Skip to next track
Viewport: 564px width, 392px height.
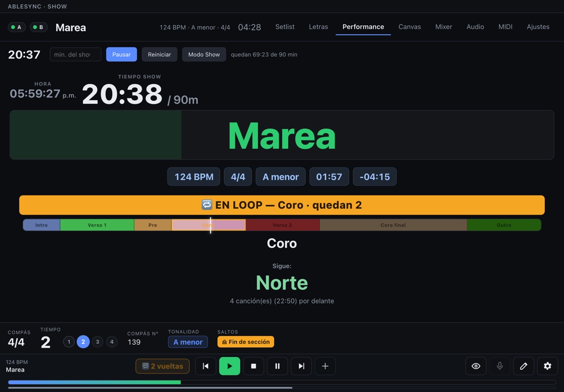[301, 366]
